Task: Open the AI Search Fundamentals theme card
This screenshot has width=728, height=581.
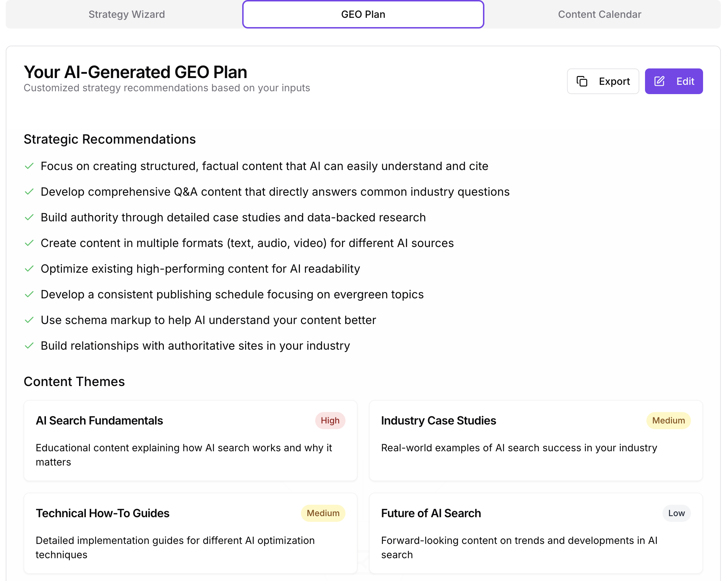Action: tap(191, 441)
